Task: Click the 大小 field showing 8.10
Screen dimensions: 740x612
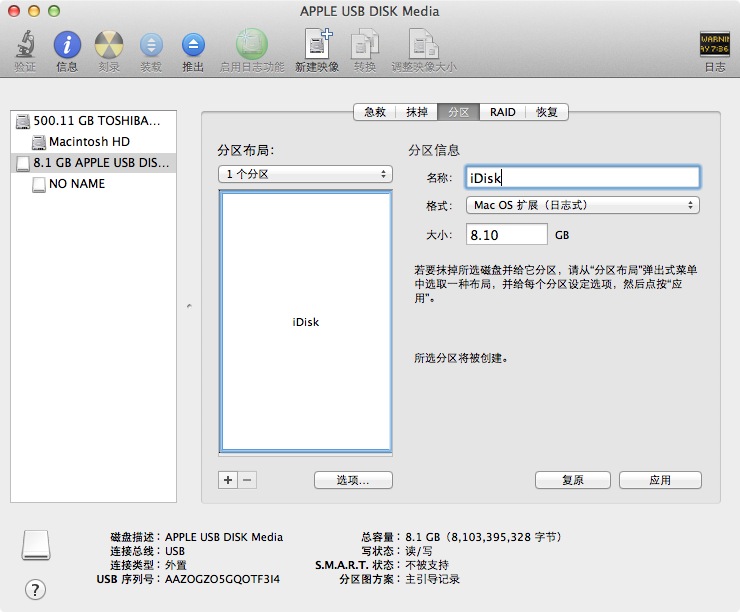Action: 507,235
